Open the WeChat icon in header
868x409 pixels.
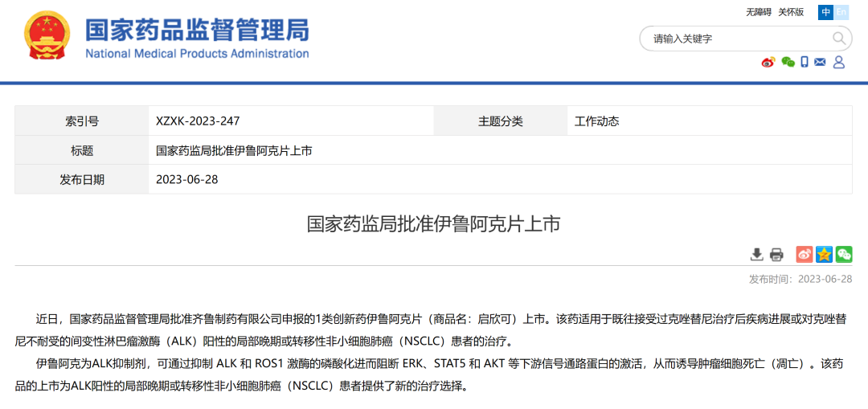pyautogui.click(x=788, y=62)
